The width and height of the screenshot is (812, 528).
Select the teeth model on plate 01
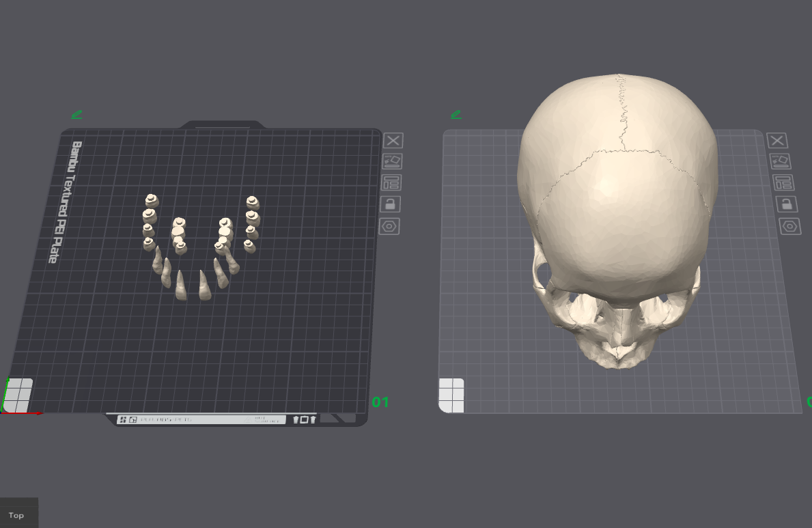[x=201, y=246]
